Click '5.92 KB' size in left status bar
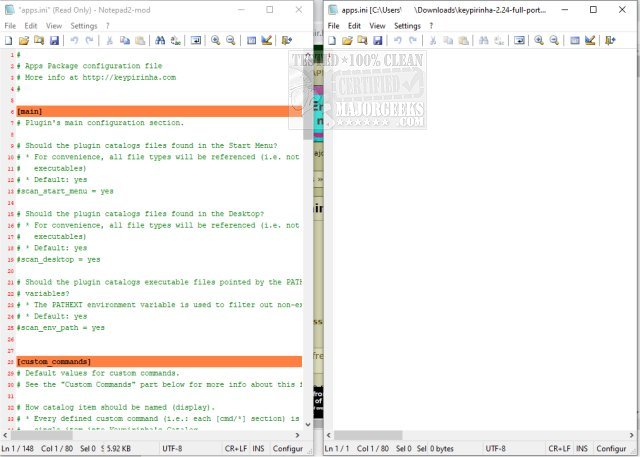 [118, 448]
